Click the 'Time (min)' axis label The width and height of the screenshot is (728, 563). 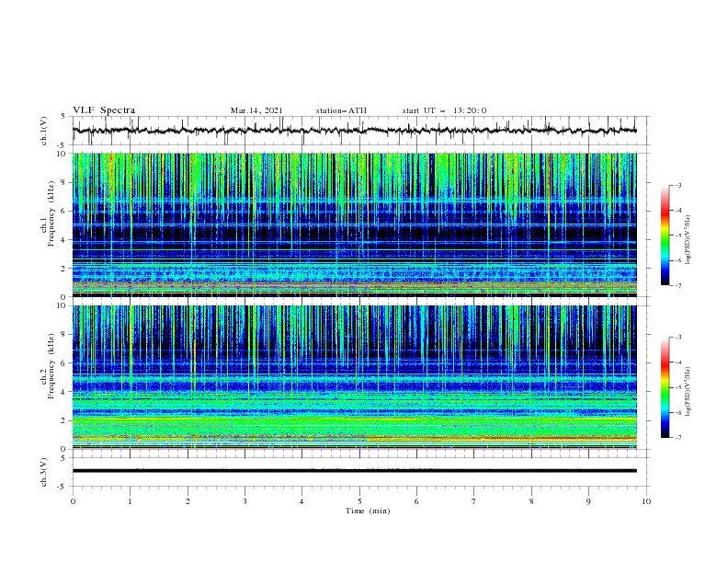(x=368, y=511)
